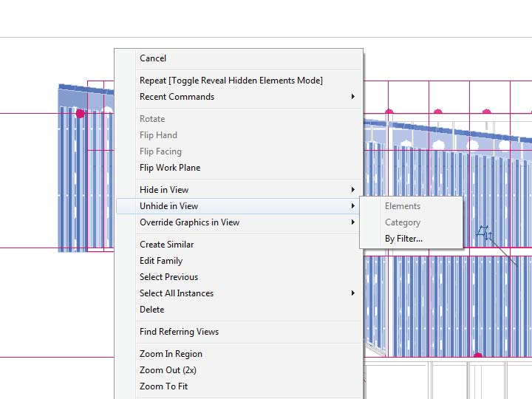Click Select Previous
Viewport: 532px width, 399px height.
[x=168, y=277]
